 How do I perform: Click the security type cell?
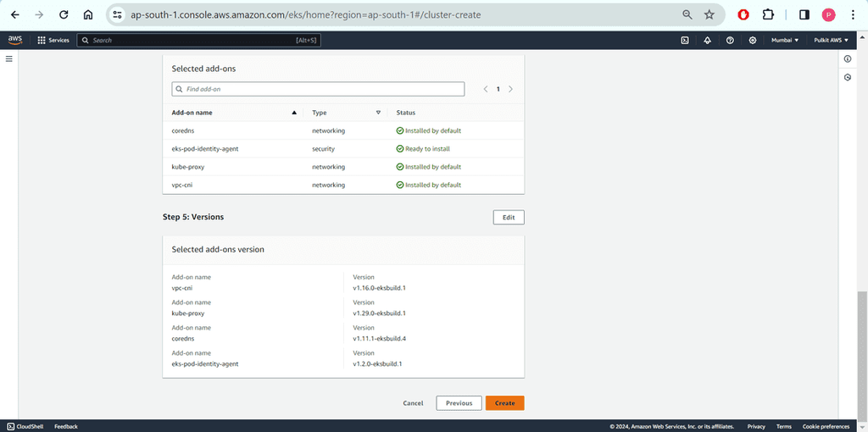[323, 149]
